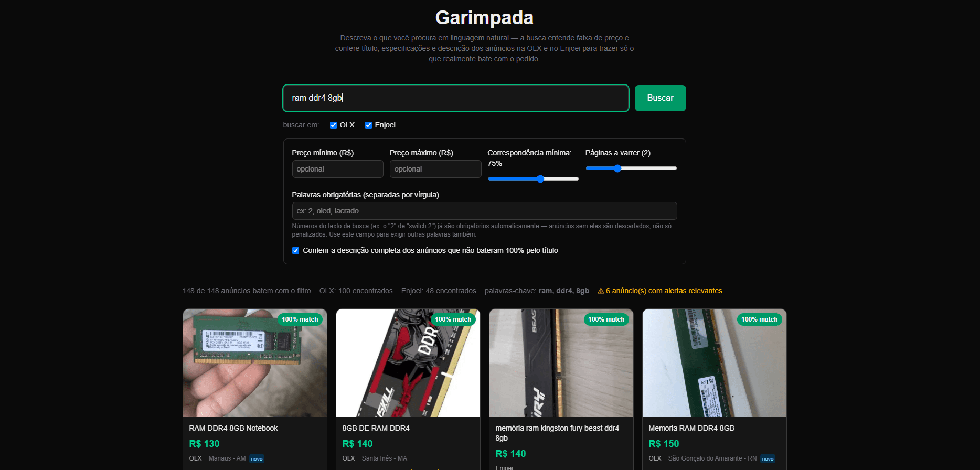This screenshot has width=980, height=470.
Task: Click the R$ 150 price
Action: (664, 444)
